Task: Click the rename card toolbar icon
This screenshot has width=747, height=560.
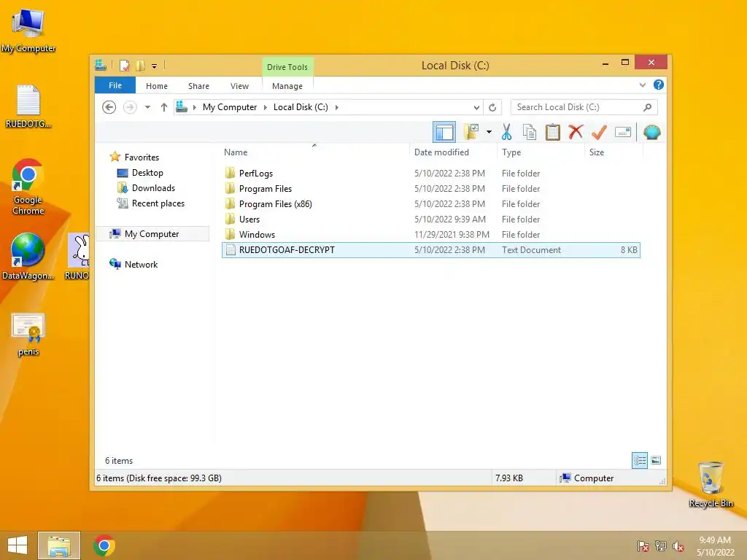Action: 623,132
